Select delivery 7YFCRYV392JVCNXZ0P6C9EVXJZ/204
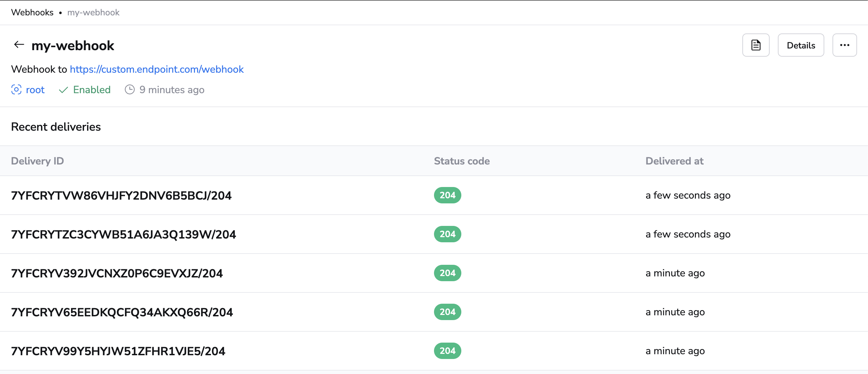The image size is (868, 374). pos(117,273)
